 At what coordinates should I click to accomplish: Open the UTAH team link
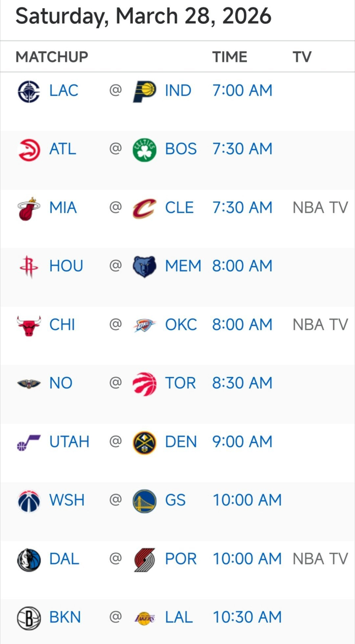69,442
